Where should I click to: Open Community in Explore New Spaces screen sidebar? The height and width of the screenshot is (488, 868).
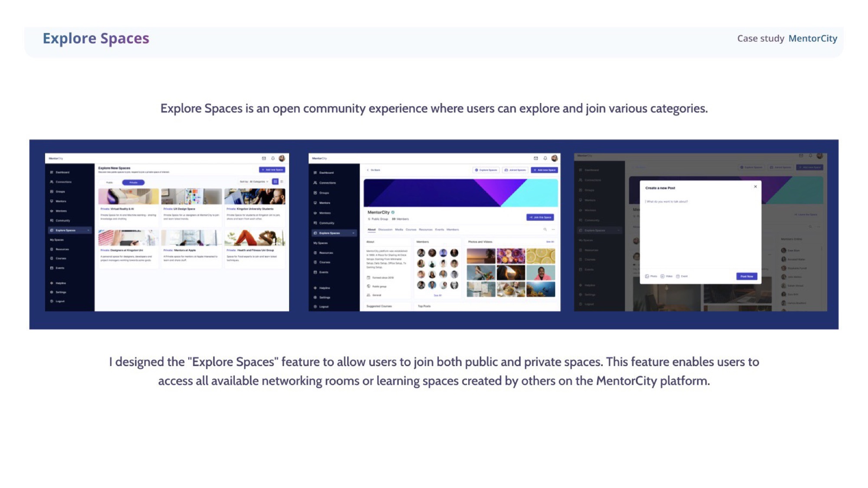pos(60,220)
